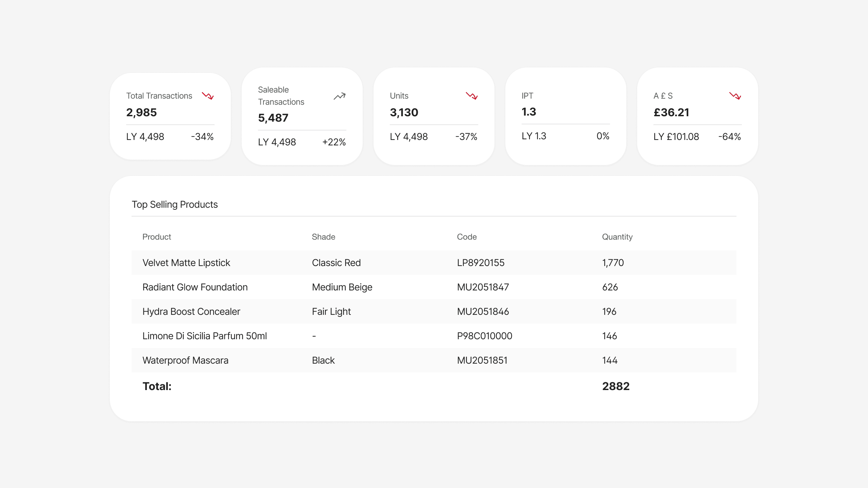Click product code LP8920155
868x488 pixels.
click(480, 263)
